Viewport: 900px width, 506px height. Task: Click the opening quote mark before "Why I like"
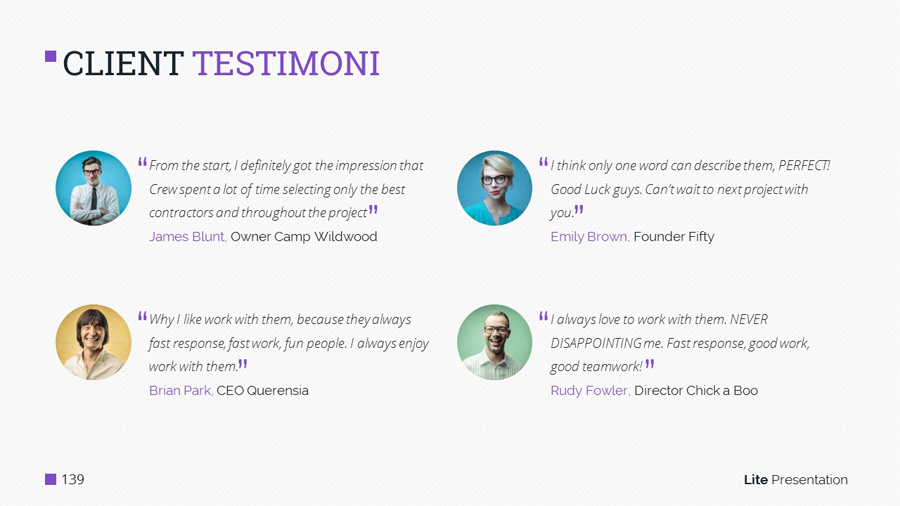(x=142, y=317)
